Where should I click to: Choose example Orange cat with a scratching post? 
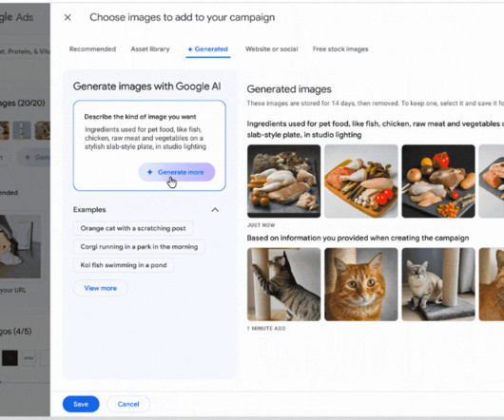(x=133, y=228)
